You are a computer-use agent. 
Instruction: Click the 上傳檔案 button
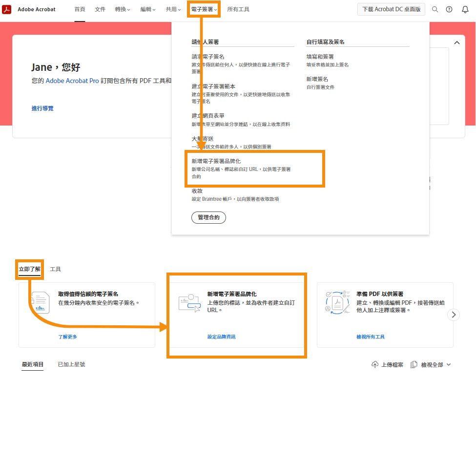[x=387, y=364]
